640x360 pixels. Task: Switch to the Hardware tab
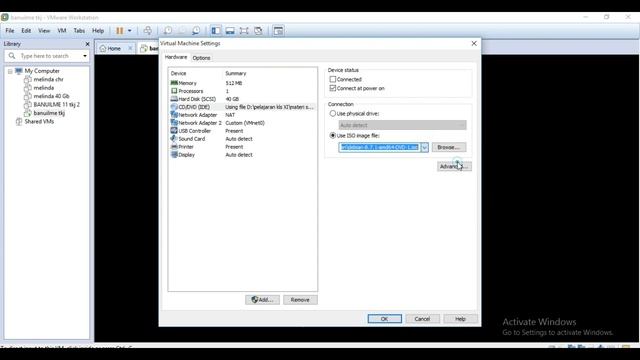176,57
